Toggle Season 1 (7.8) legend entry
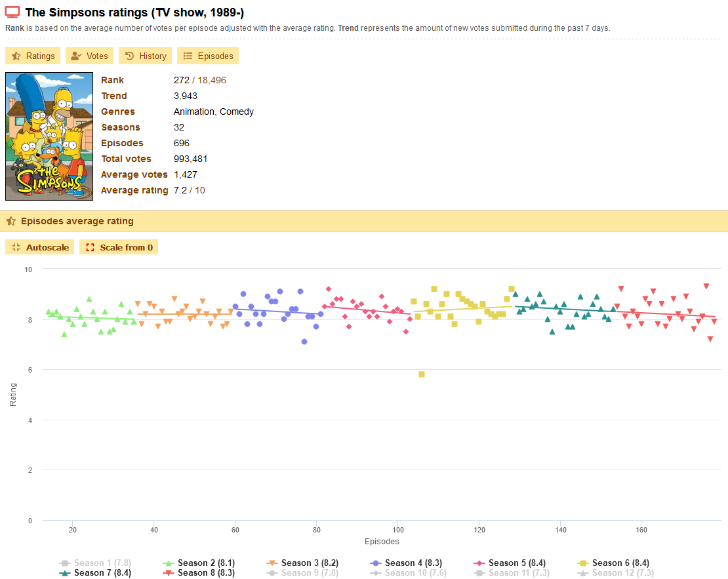The height and width of the screenshot is (579, 728). click(x=95, y=563)
